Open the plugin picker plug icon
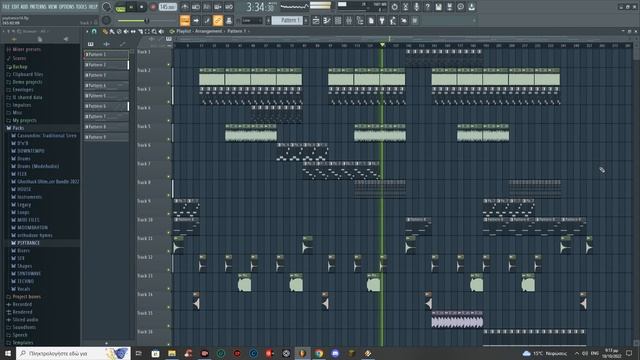The height and width of the screenshot is (360, 640). pos(382,20)
